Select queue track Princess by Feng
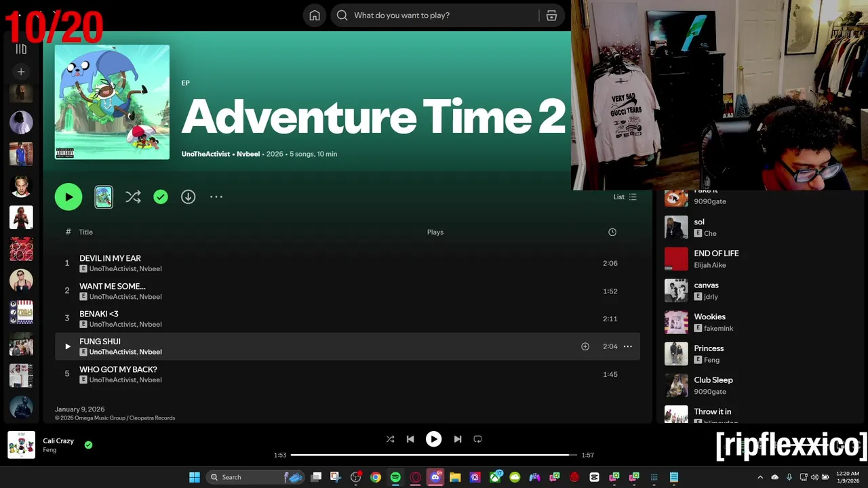The image size is (868, 488). point(760,354)
